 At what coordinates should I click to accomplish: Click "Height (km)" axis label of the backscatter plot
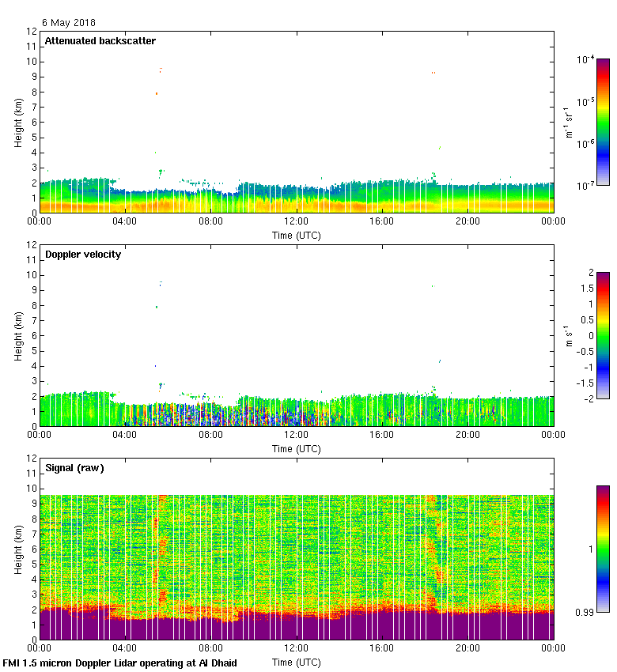pos(17,122)
